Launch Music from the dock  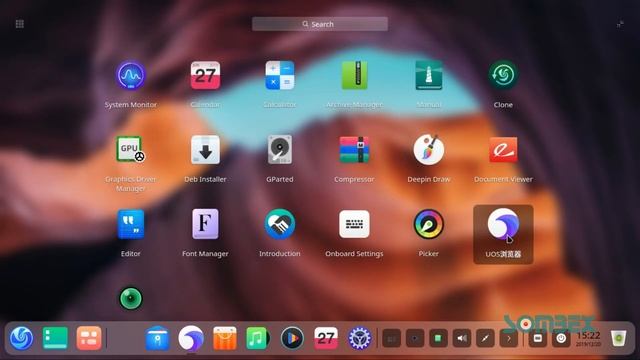pyautogui.click(x=257, y=338)
